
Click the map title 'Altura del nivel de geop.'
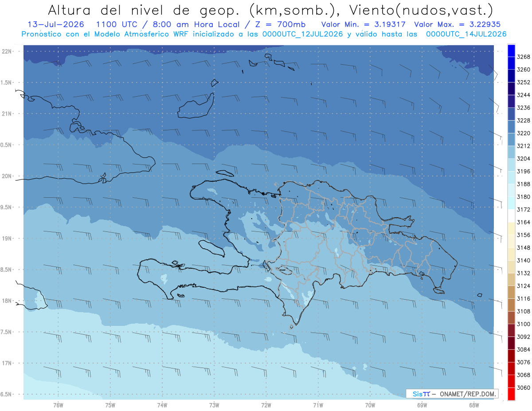tap(145, 10)
